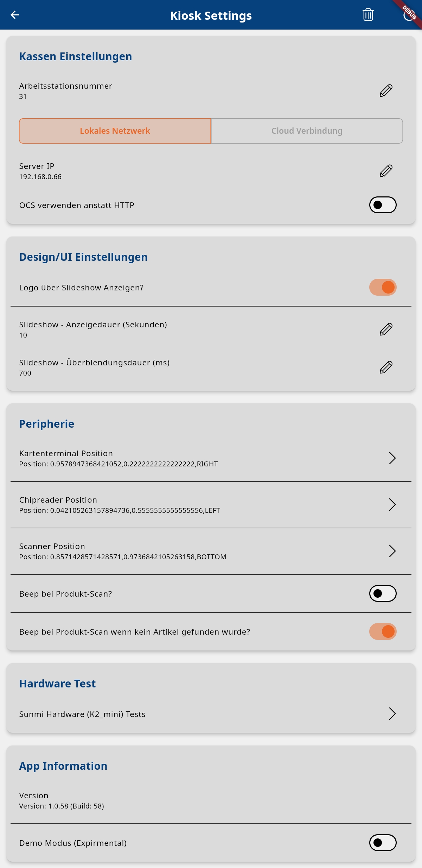Viewport: 422px width, 868px height.
Task: Edit the Arbeitsstationsnummer with pencil icon
Action: (386, 91)
